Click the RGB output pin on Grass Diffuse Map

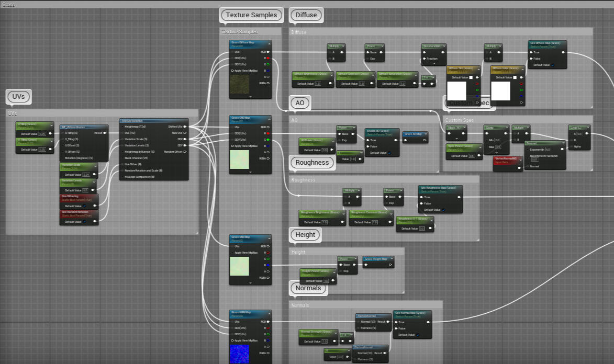click(268, 52)
